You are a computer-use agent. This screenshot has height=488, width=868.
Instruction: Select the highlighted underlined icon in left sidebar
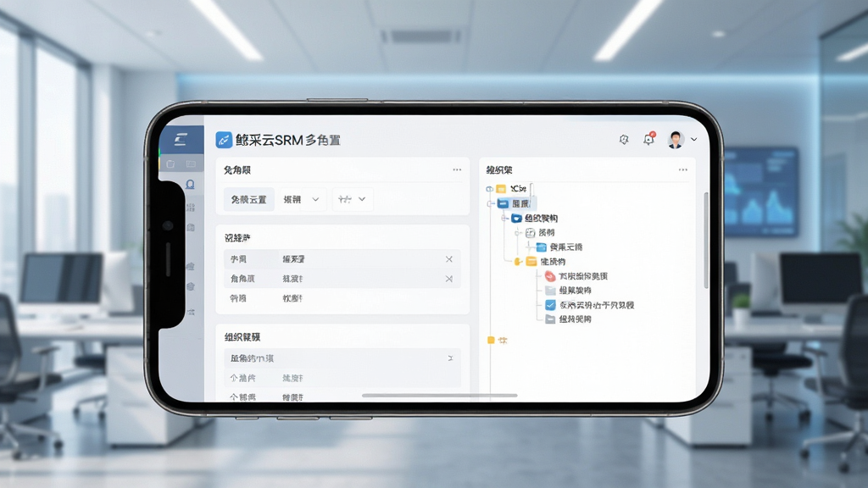(190, 184)
